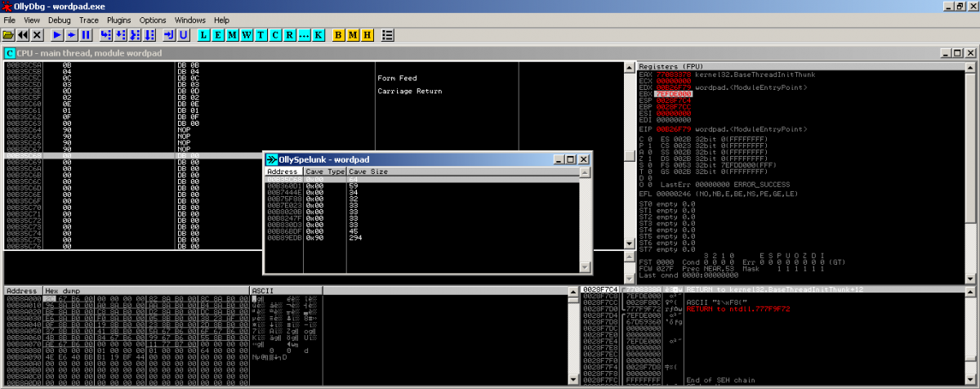Click the Step Into toolbar icon
This screenshot has height=389, width=980.
click(107, 35)
